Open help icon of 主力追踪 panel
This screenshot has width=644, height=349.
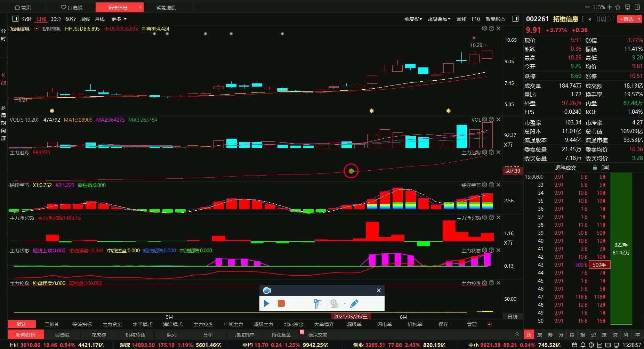click(x=491, y=152)
